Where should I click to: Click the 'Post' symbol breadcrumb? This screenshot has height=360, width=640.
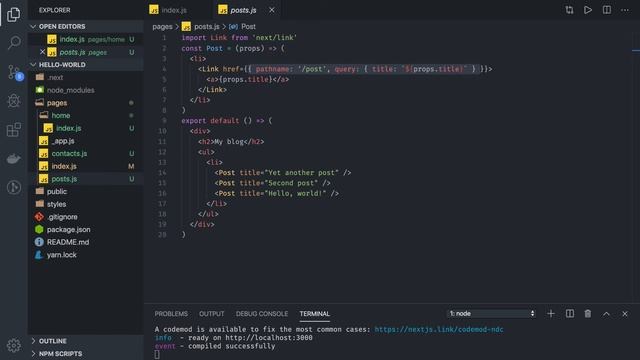(x=242, y=27)
